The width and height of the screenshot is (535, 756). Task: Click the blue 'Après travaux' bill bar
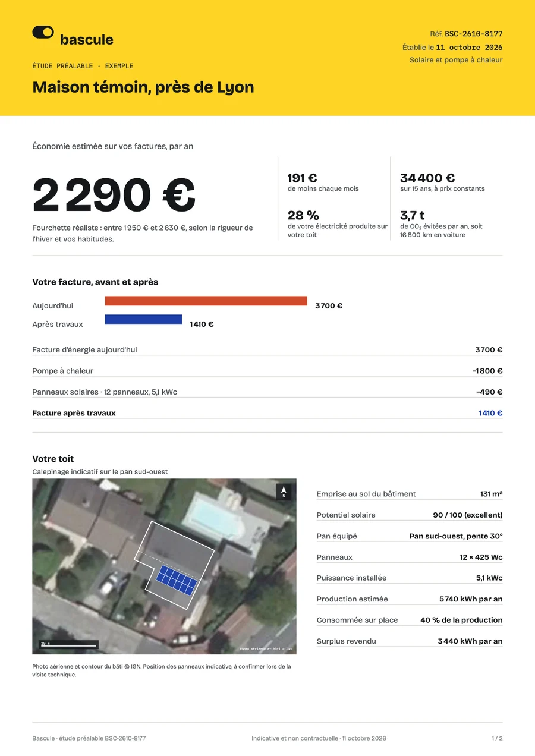(x=143, y=319)
